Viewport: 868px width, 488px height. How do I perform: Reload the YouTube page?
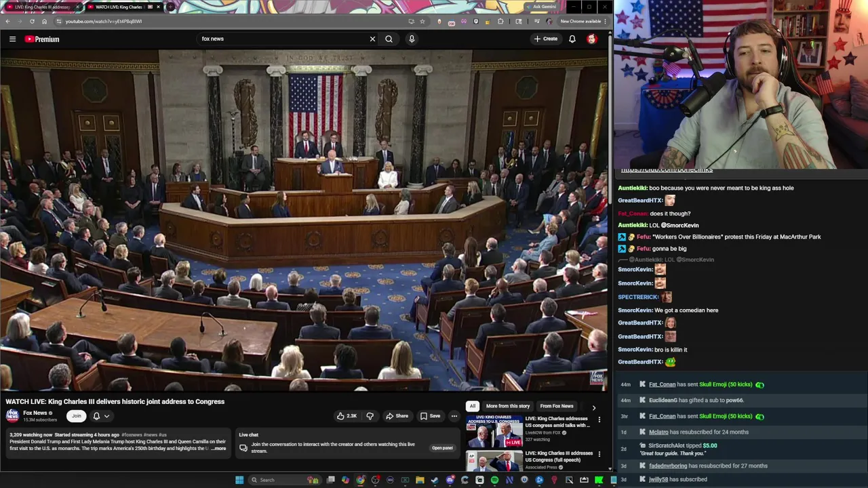click(x=32, y=21)
